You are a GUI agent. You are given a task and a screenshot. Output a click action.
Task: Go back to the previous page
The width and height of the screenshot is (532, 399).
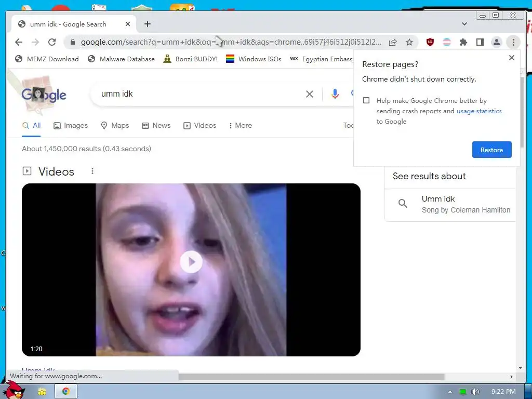pos(19,42)
